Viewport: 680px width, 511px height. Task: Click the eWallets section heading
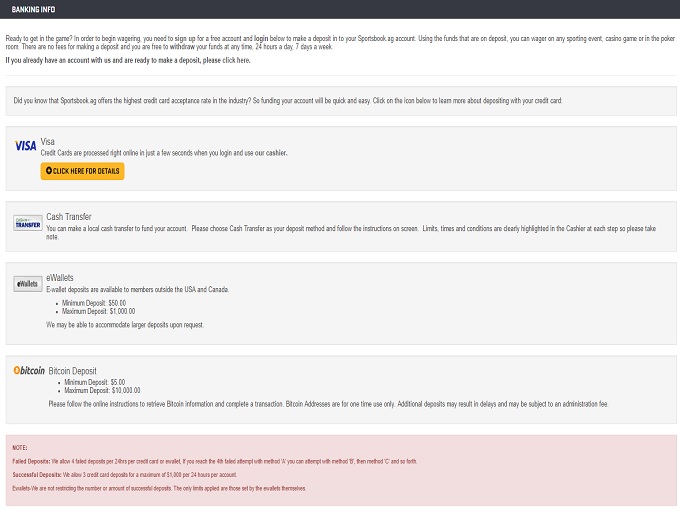click(59, 278)
